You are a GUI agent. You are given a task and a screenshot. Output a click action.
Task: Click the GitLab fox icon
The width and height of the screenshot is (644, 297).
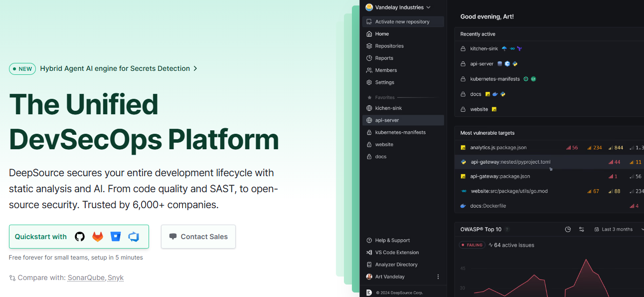tap(98, 237)
